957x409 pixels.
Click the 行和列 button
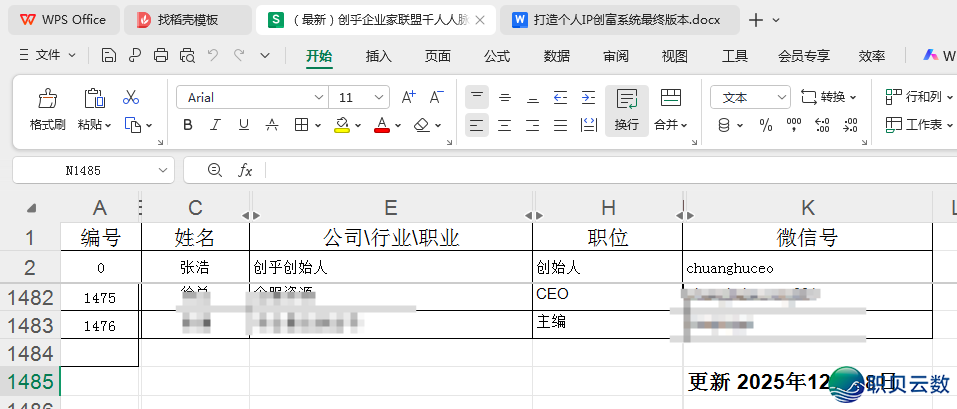tap(916, 97)
